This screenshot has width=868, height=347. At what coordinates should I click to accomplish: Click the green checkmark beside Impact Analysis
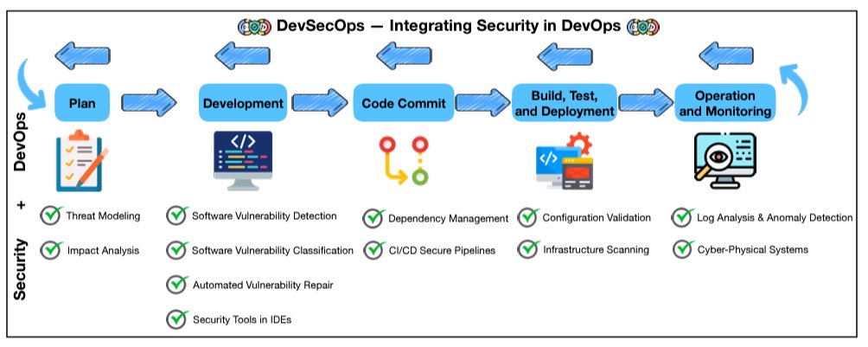tap(51, 249)
